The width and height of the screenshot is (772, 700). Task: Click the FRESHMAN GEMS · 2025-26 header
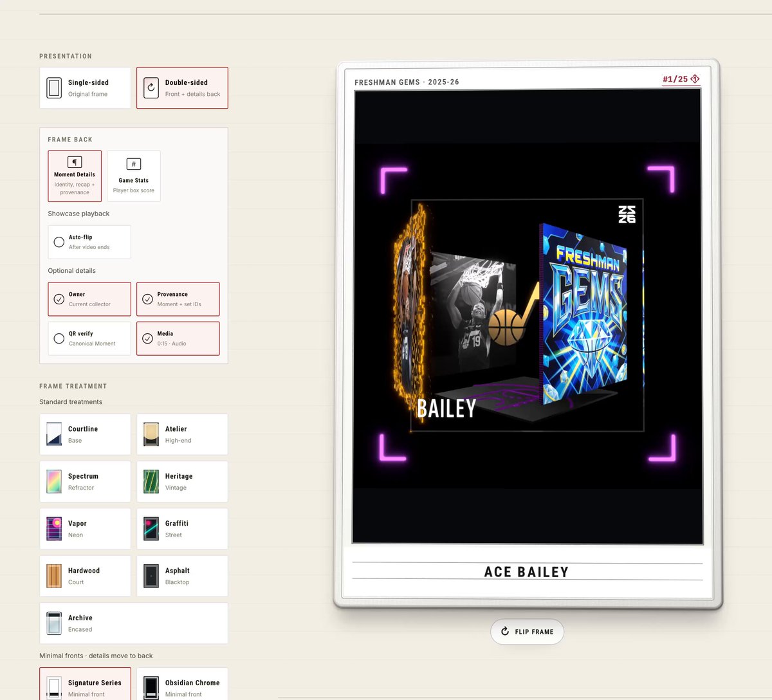tap(407, 82)
